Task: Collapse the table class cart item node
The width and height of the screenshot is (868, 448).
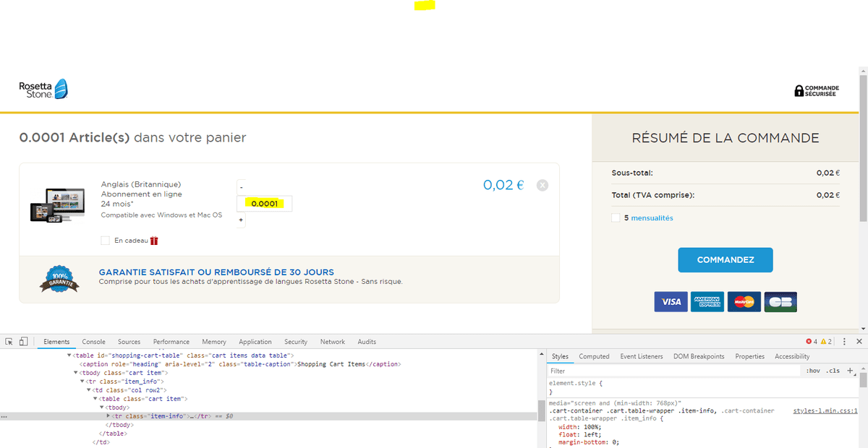Action: click(95, 399)
